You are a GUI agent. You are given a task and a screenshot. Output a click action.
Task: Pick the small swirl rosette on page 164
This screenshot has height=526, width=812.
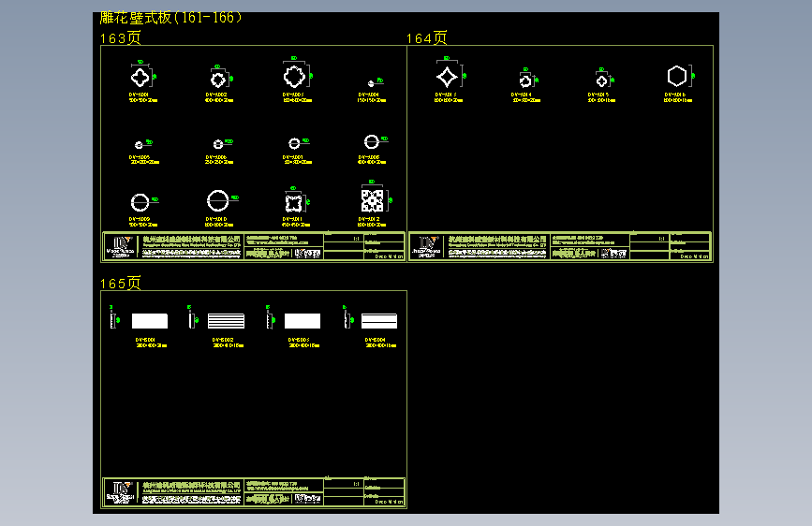pos(525,80)
